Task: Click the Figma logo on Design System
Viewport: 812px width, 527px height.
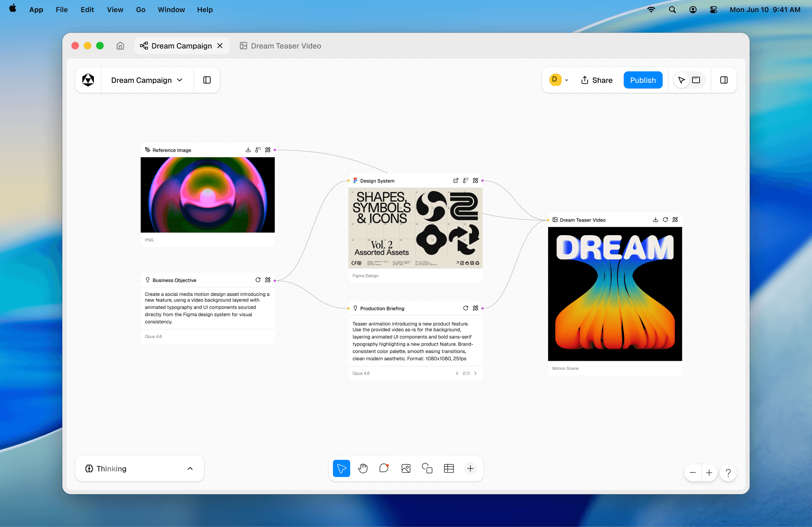Action: pos(355,180)
